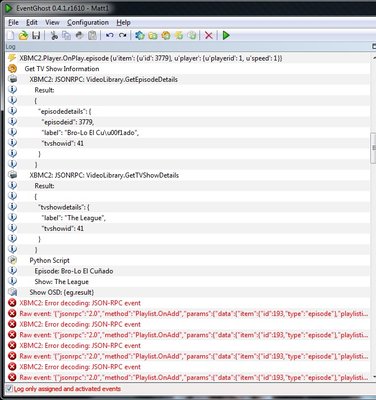Execute the selected item with green play icon
The image size is (376, 400).
(226, 35)
